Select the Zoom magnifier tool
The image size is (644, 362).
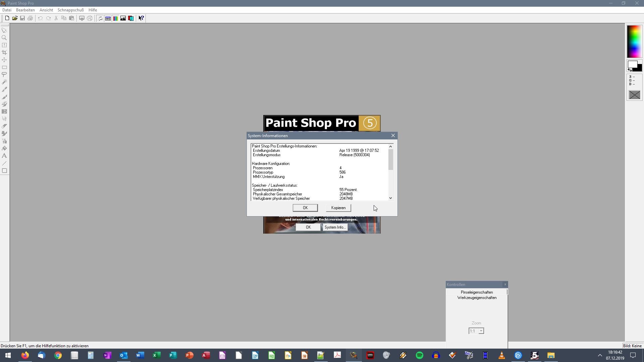pos(4,38)
